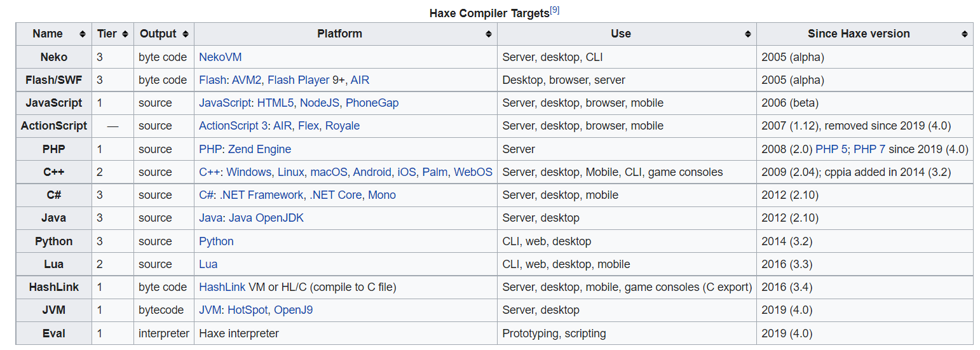
Task: Click 'Haxe interpreter' platform cell
Action: click(x=346, y=333)
